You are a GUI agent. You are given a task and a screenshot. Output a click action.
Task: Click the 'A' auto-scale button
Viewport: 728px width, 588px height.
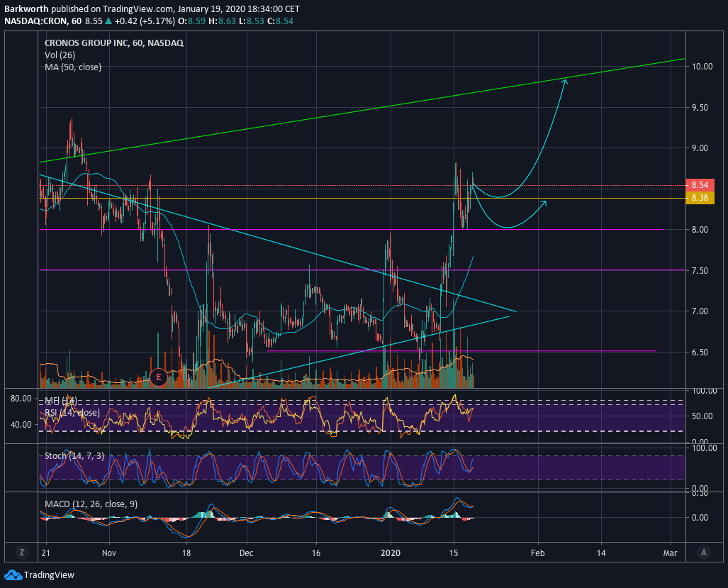coord(704,553)
